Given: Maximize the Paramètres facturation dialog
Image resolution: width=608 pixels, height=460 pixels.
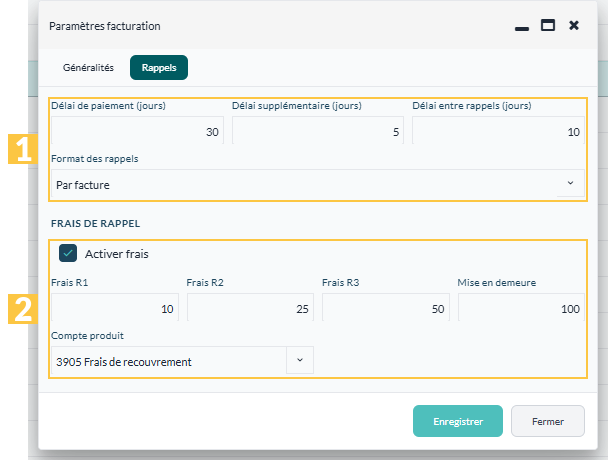Looking at the screenshot, I should coord(548,25).
